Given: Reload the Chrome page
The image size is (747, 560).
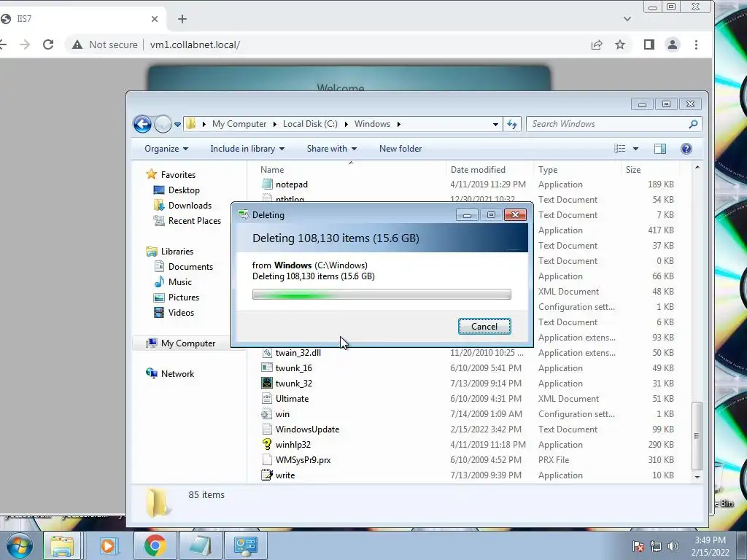Looking at the screenshot, I should (48, 44).
